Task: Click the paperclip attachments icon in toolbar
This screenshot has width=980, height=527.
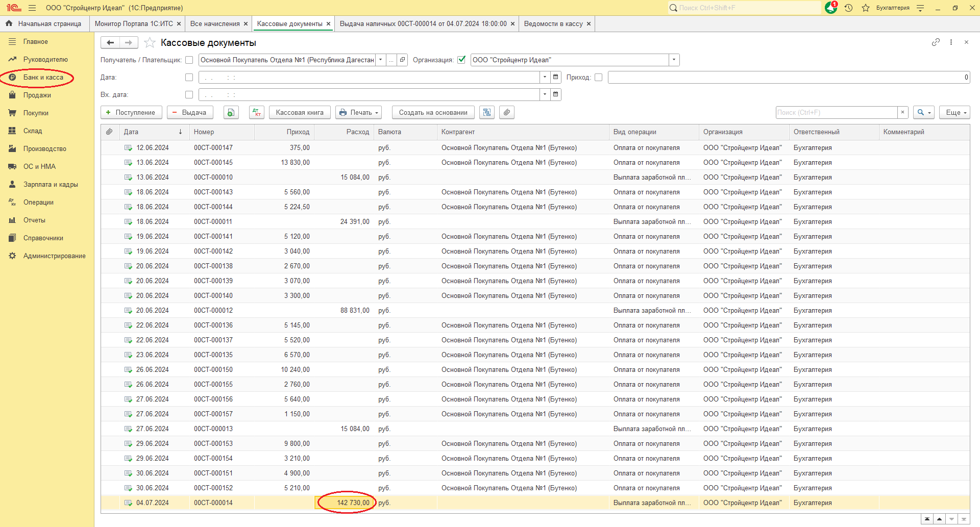Action: point(506,113)
